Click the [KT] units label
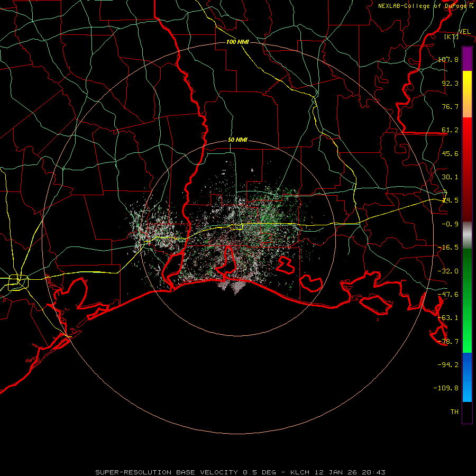This screenshot has height=476, width=476. point(452,36)
